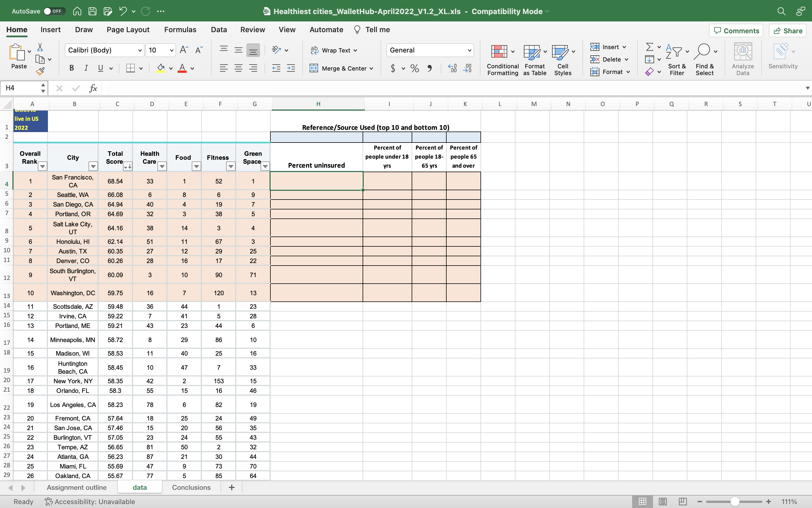
Task: Click the Search magnifier in title bar
Action: (x=781, y=11)
